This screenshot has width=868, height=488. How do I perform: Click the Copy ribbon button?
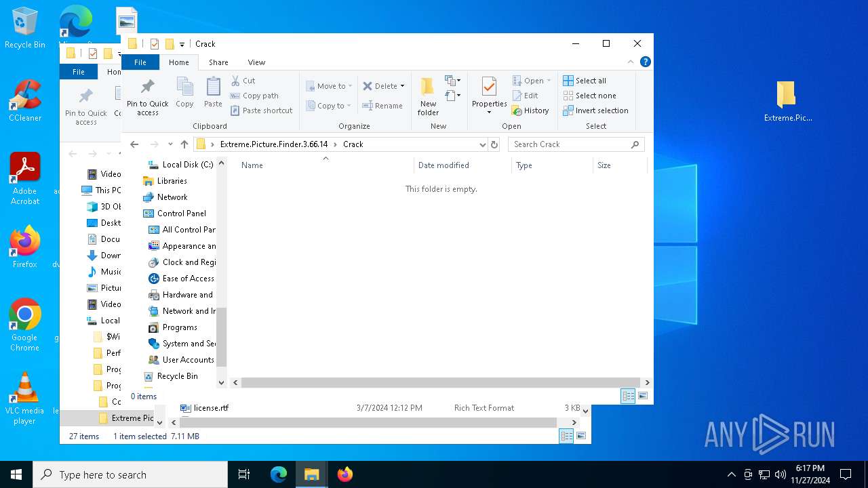click(x=184, y=92)
